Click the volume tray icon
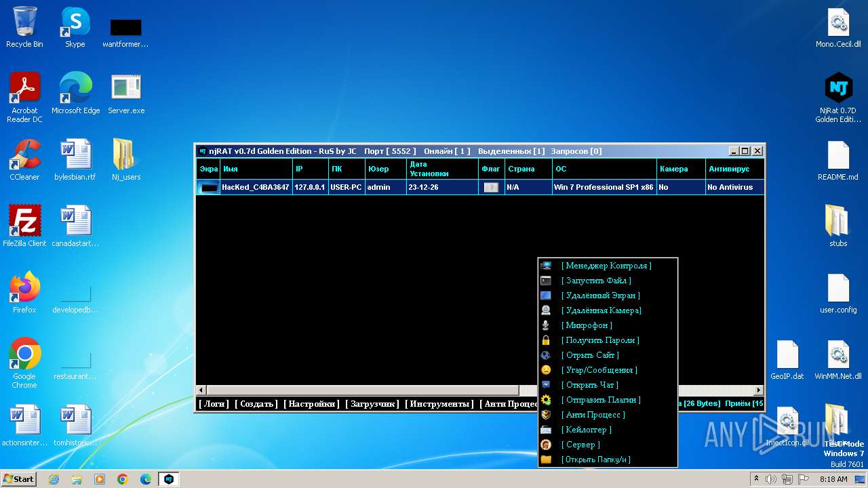The height and width of the screenshot is (488, 868). pyautogui.click(x=771, y=479)
